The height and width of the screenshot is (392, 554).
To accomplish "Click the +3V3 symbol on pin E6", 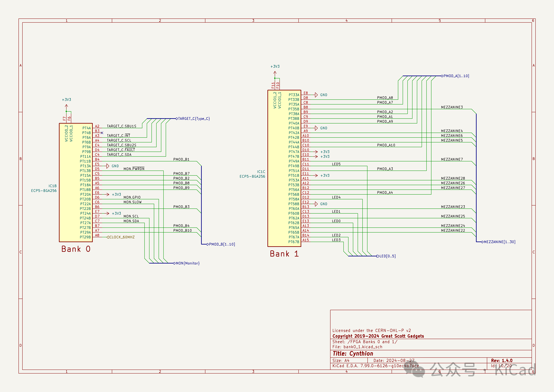I will (x=108, y=194).
